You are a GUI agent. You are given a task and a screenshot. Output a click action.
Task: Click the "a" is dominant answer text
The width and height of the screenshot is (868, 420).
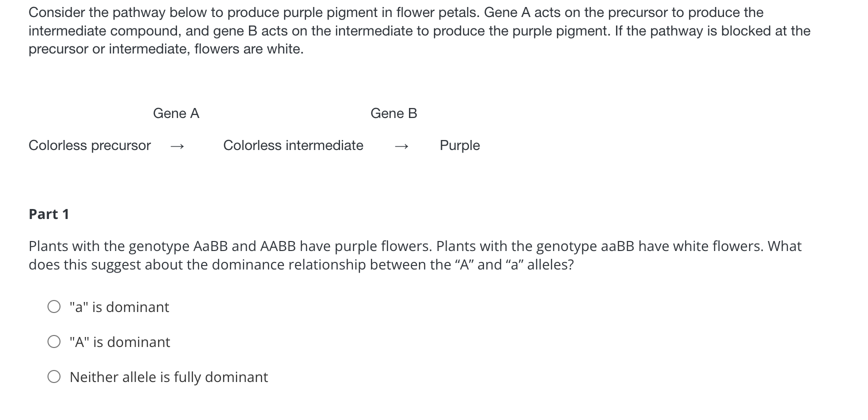click(x=118, y=307)
